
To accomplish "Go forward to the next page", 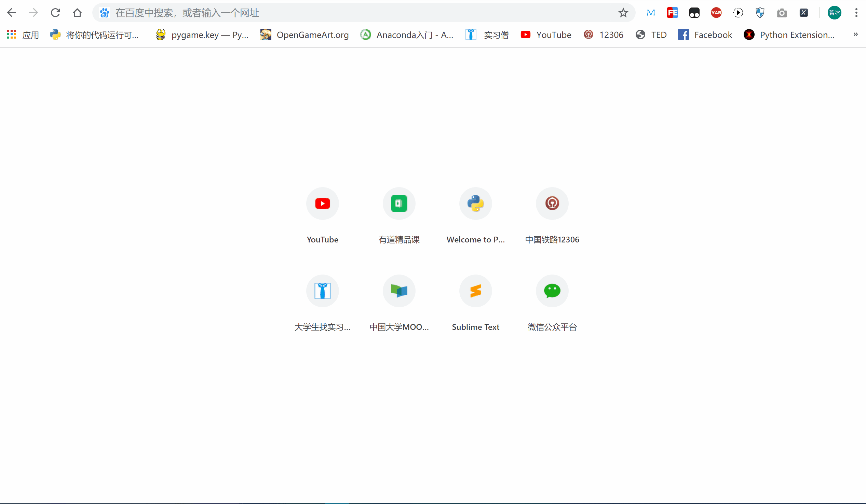I will pos(33,13).
